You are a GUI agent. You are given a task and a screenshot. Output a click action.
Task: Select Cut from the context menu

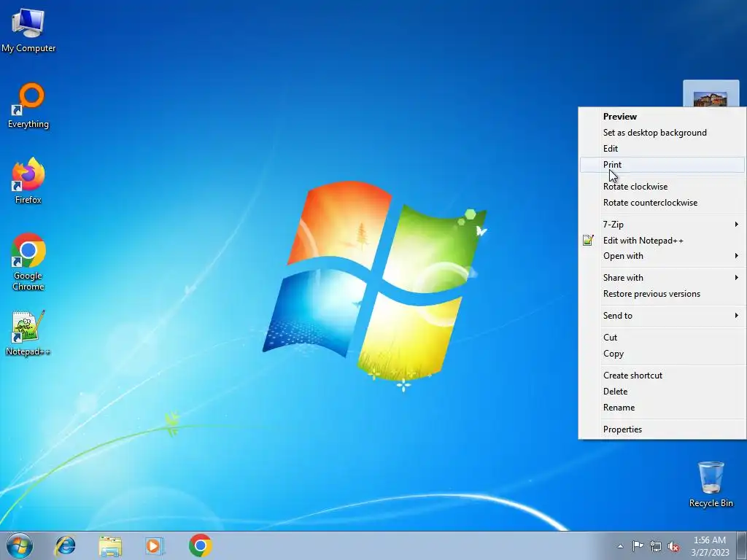(662, 337)
